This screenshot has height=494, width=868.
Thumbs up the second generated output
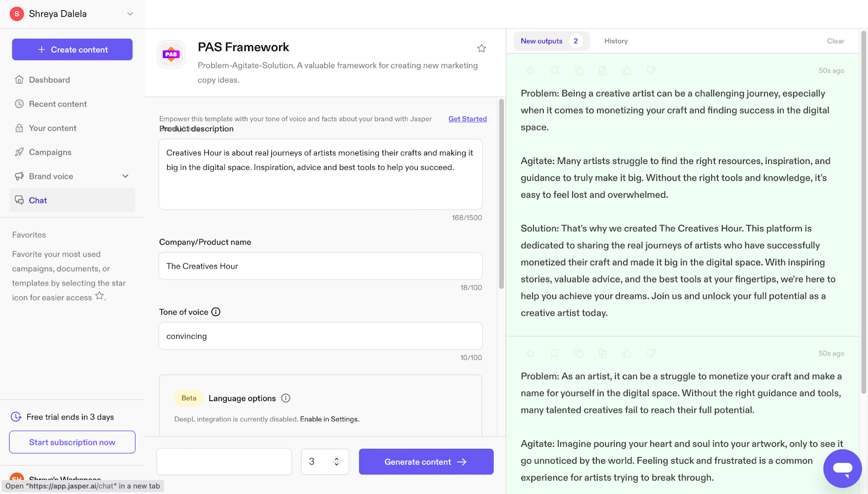click(627, 353)
